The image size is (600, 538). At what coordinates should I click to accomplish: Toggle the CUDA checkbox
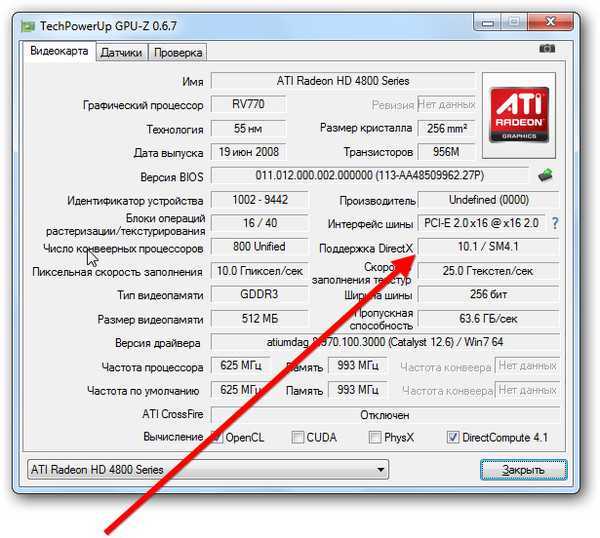tap(297, 437)
